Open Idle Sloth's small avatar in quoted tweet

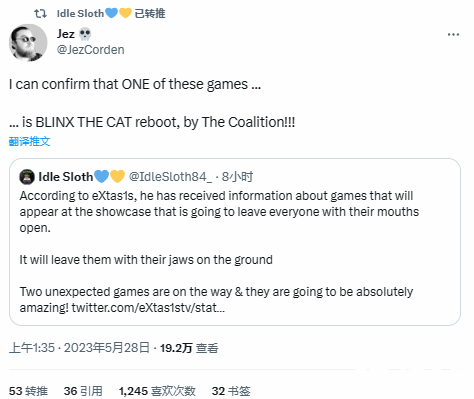(x=27, y=177)
